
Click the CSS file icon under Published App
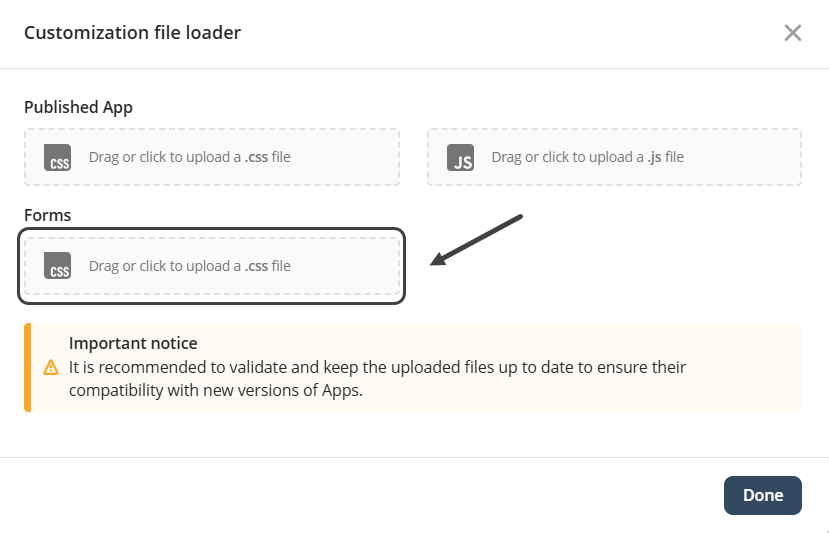58,158
